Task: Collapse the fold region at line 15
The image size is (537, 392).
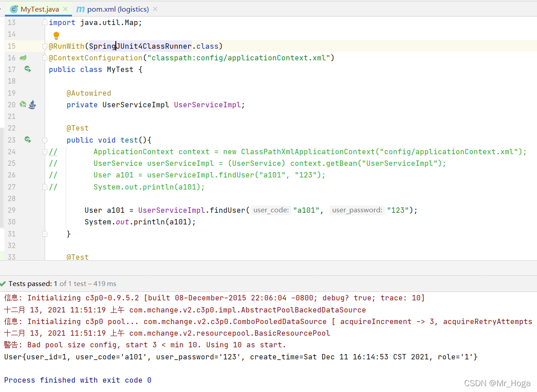Action: 44,46
